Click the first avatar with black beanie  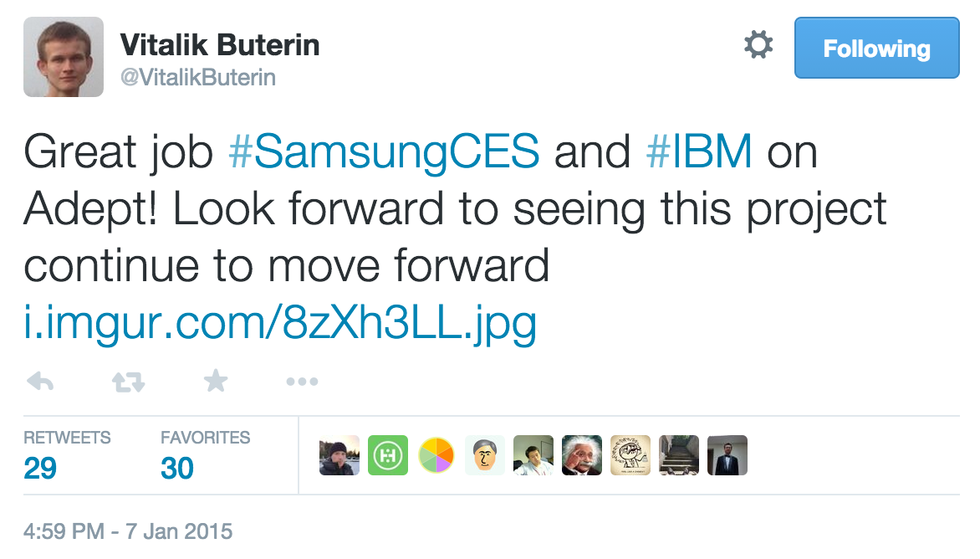point(339,455)
